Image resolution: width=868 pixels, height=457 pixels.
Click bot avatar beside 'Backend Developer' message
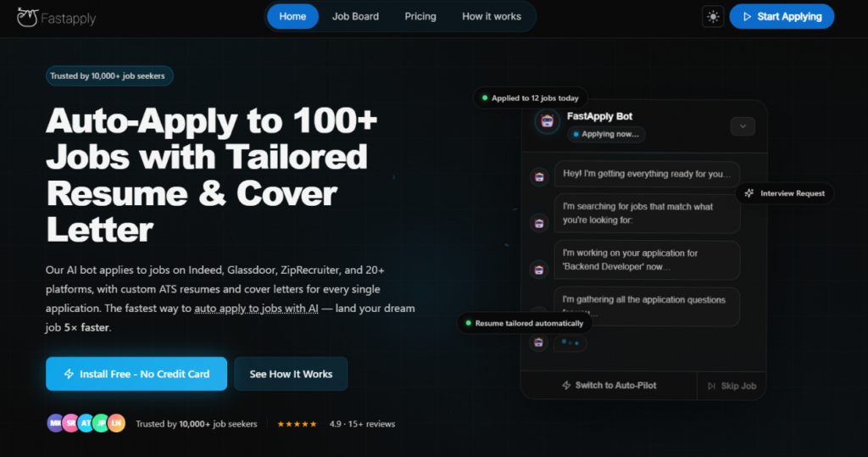pos(539,270)
